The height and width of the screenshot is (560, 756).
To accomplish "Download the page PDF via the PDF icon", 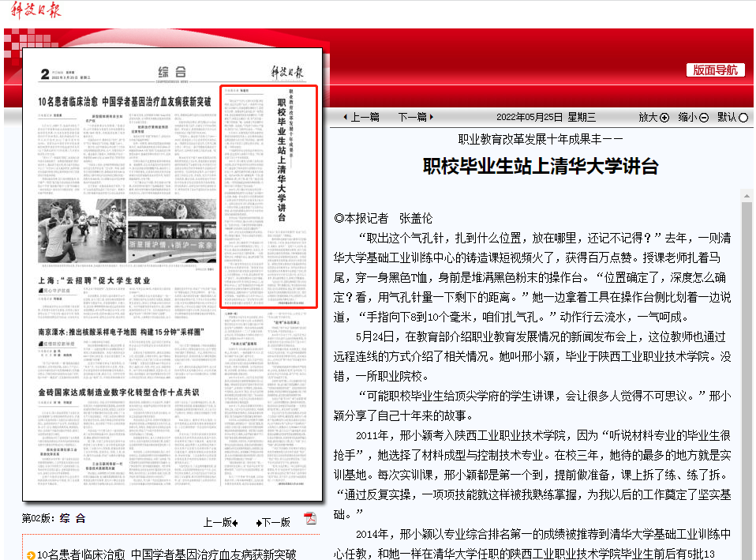I will [x=310, y=519].
